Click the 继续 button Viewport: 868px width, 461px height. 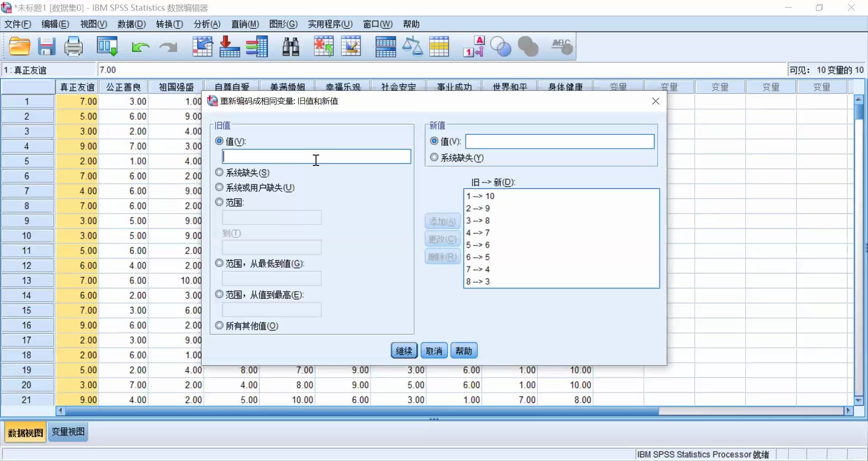(404, 351)
